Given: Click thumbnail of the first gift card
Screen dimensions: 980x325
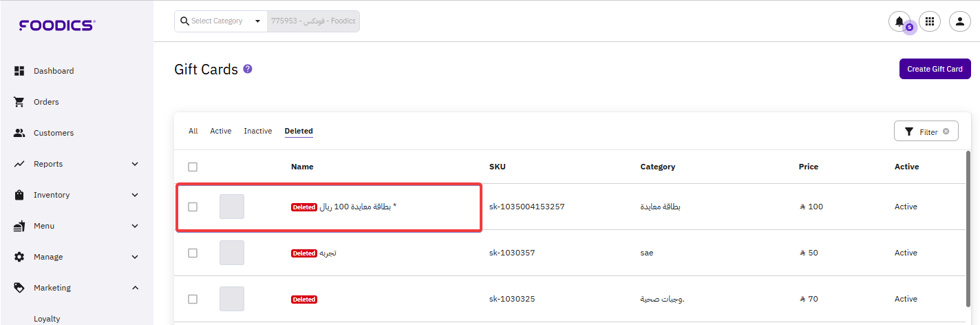Looking at the screenshot, I should (x=232, y=207).
